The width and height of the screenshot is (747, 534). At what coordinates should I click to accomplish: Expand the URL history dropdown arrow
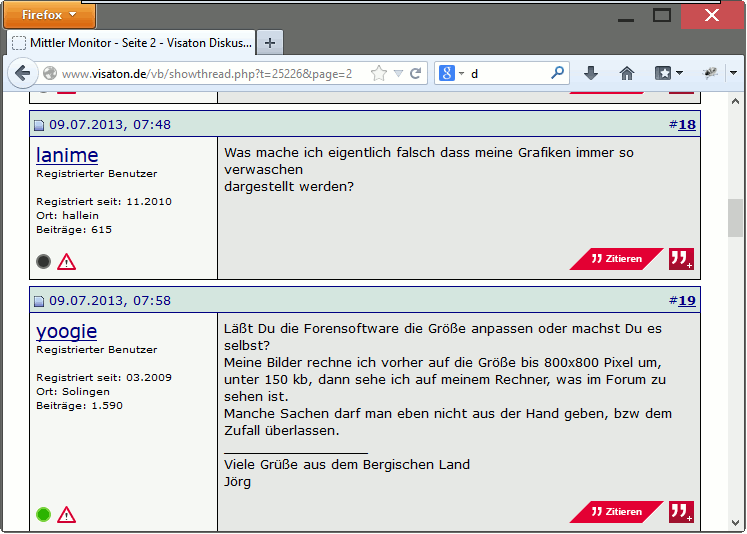pyautogui.click(x=398, y=74)
